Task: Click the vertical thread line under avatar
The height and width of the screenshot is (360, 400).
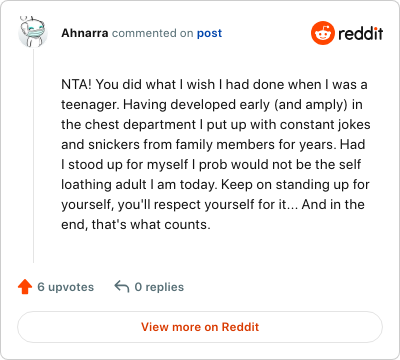Action: click(33, 156)
